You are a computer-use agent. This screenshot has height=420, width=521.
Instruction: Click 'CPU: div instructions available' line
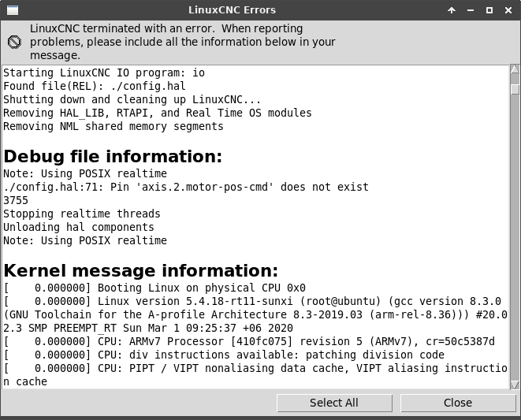click(224, 355)
